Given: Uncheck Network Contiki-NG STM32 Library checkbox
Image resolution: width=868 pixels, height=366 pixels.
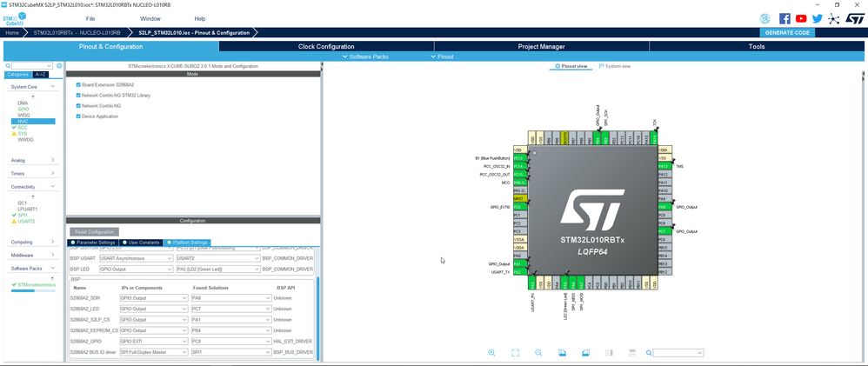Looking at the screenshot, I should click(x=78, y=96).
